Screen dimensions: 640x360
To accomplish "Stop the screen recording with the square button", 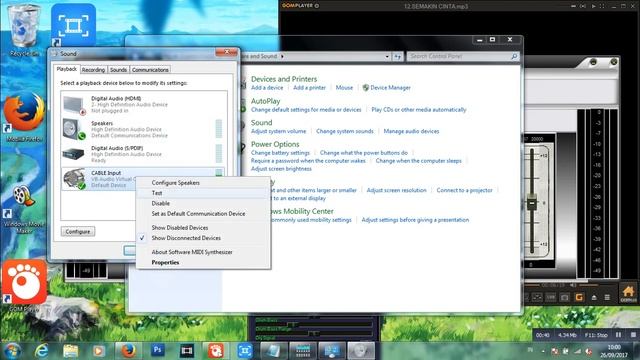I will (x=633, y=335).
